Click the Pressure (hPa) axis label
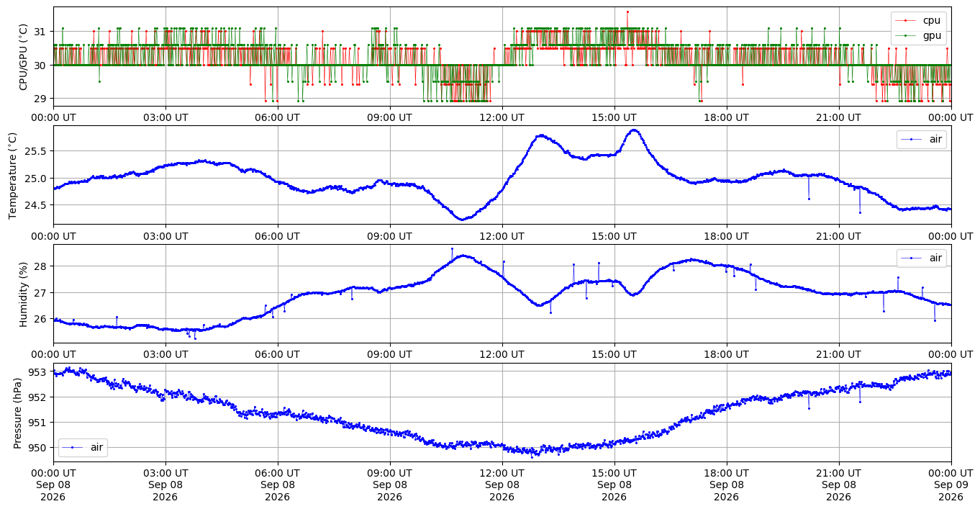The width and height of the screenshot is (980, 509). tap(18, 413)
